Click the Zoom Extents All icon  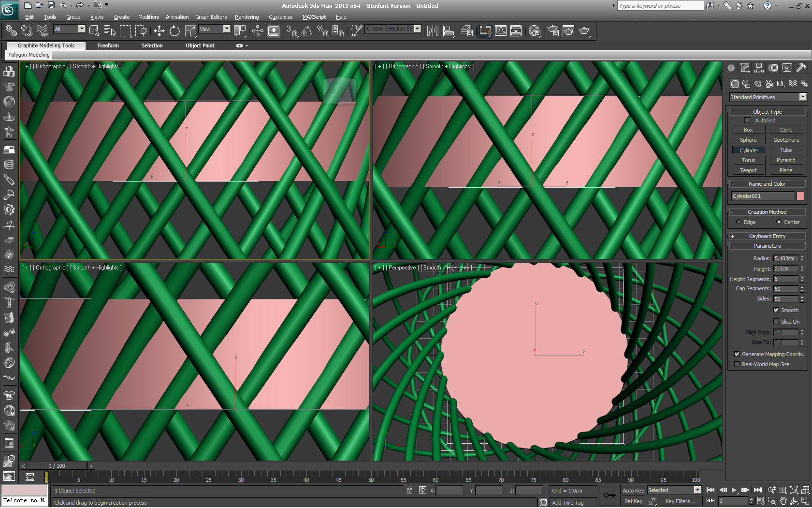tap(805, 490)
